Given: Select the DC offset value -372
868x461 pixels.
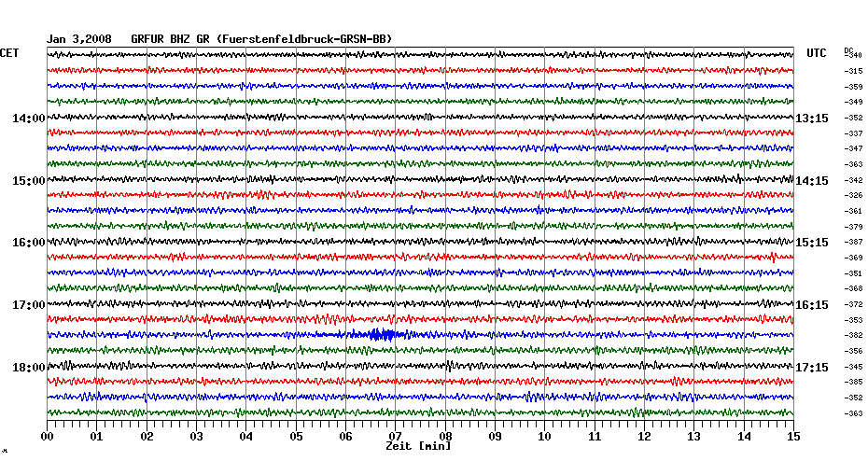Looking at the screenshot, I should click(853, 304).
